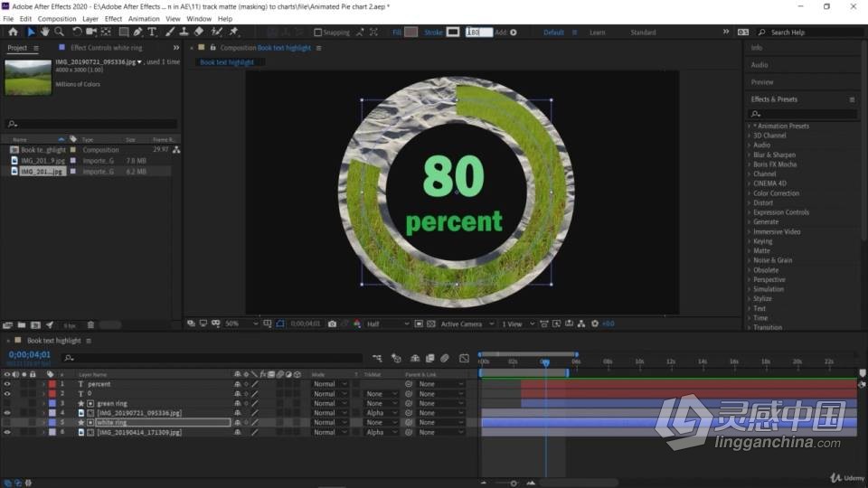
Task: Show the 'white ring' layer
Action: (7, 422)
